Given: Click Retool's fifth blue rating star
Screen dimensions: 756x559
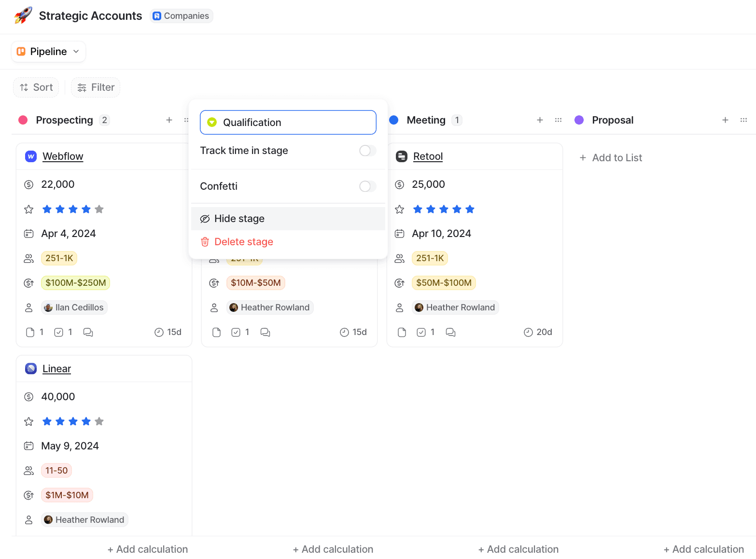Looking at the screenshot, I should pyautogui.click(x=470, y=209).
